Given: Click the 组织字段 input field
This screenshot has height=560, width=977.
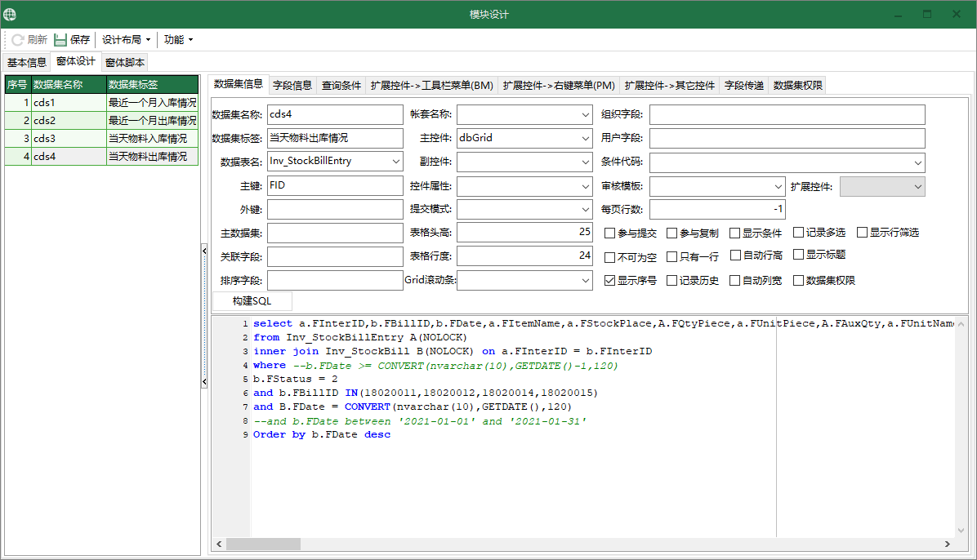Looking at the screenshot, I should point(787,114).
